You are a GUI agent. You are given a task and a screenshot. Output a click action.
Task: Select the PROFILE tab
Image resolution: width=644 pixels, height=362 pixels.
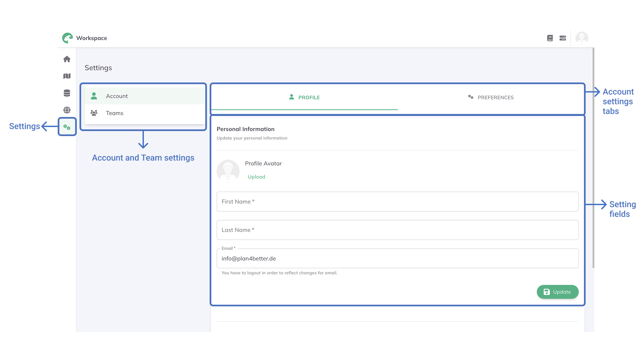(304, 97)
